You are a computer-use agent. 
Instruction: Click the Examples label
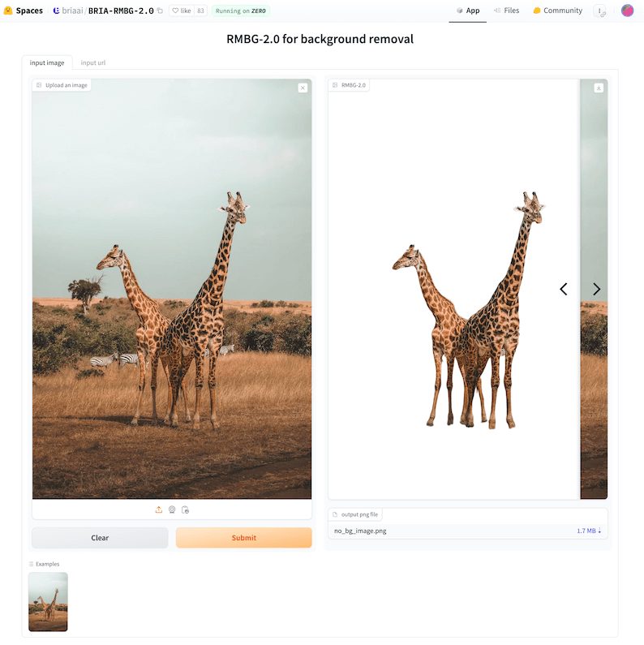pyautogui.click(x=44, y=564)
